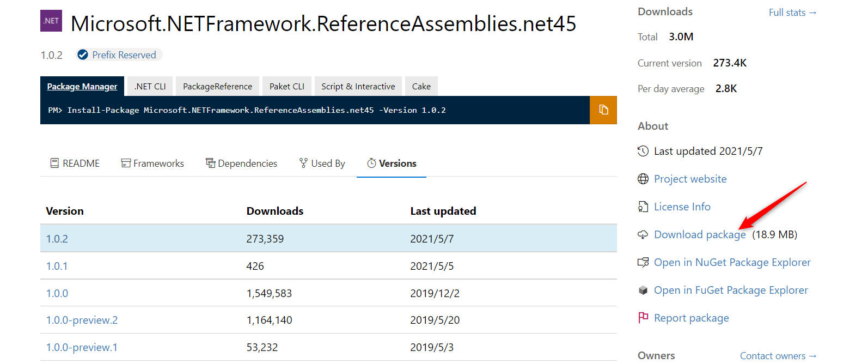Click the 1,549,583 downloads cell
The height and width of the screenshot is (363, 868).
pos(269,293)
